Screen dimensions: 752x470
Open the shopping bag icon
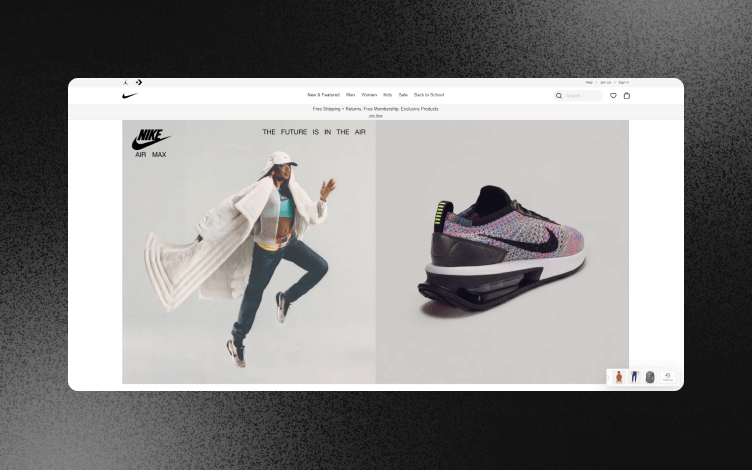click(x=626, y=95)
